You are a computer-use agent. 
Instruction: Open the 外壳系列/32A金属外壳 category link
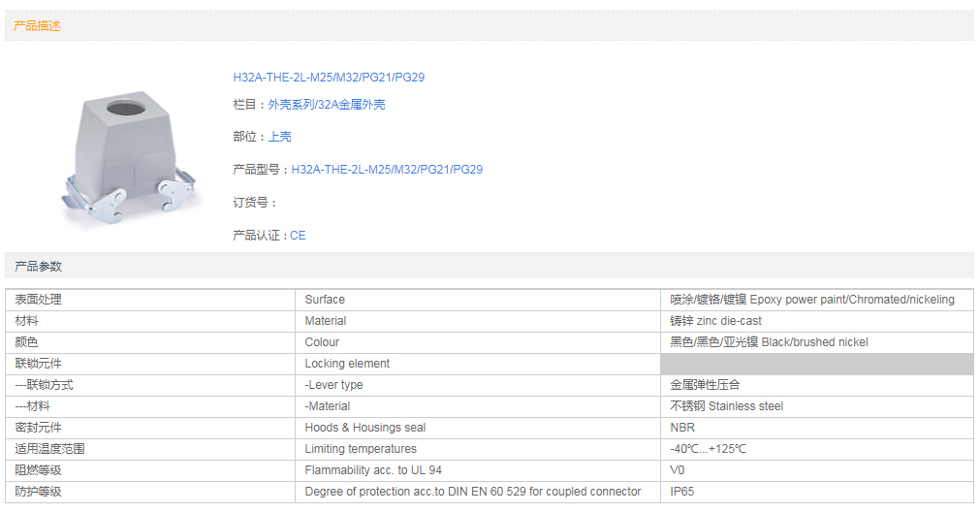(326, 105)
